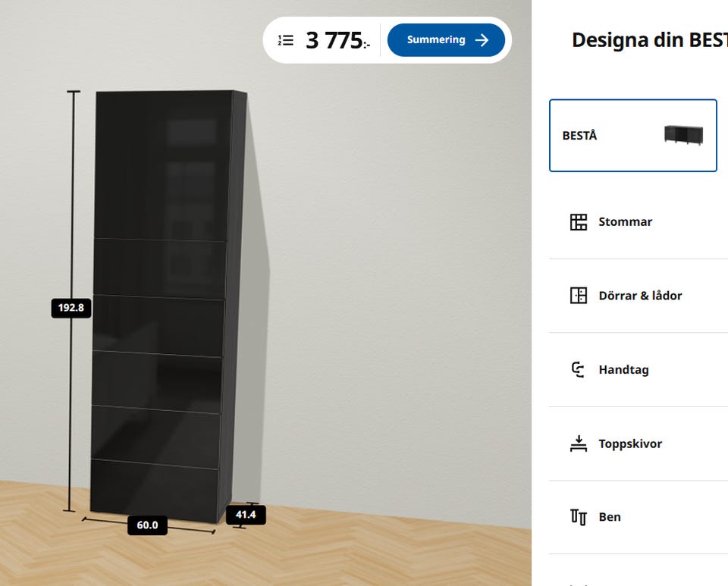Open the item list icon beside price
728x586 pixels.
click(286, 40)
